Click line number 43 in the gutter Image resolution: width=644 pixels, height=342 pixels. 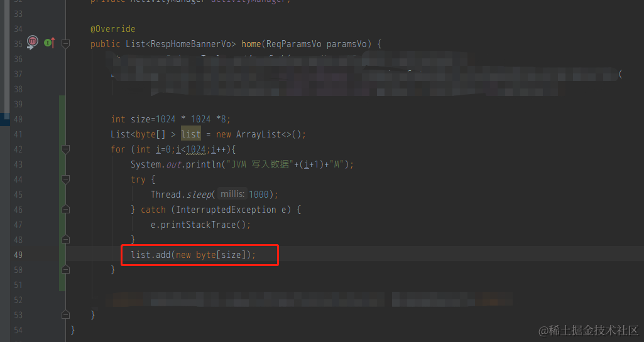tap(18, 164)
